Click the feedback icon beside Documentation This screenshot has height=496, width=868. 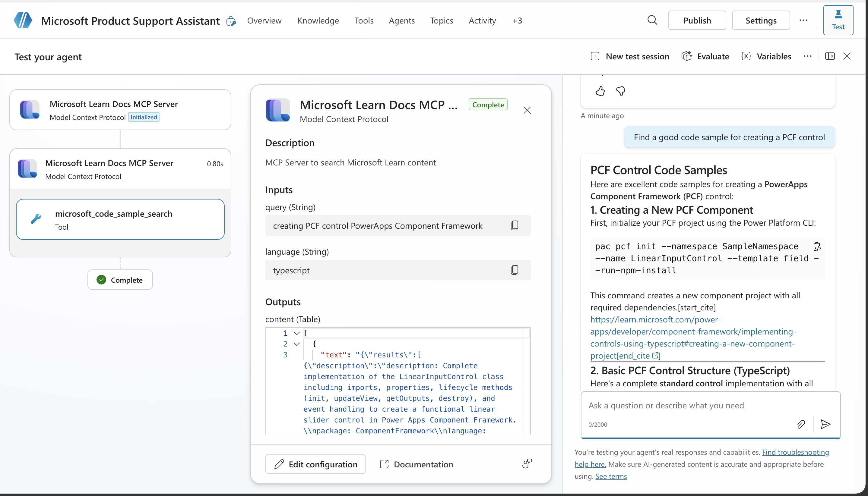pyautogui.click(x=527, y=464)
